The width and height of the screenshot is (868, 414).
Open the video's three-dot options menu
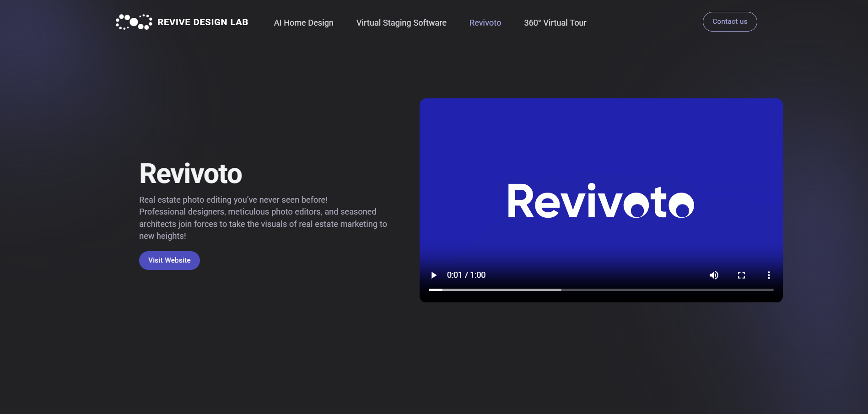(x=769, y=275)
